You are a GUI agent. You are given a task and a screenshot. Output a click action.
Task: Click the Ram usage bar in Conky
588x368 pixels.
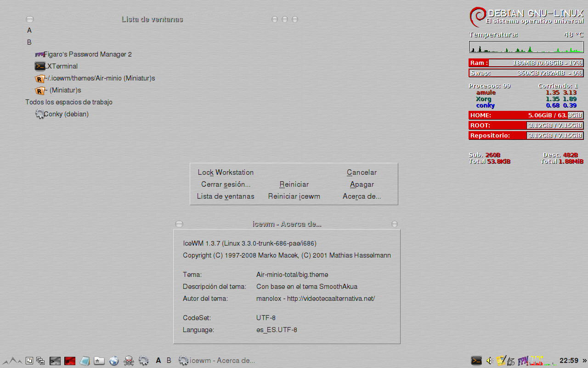coord(526,63)
